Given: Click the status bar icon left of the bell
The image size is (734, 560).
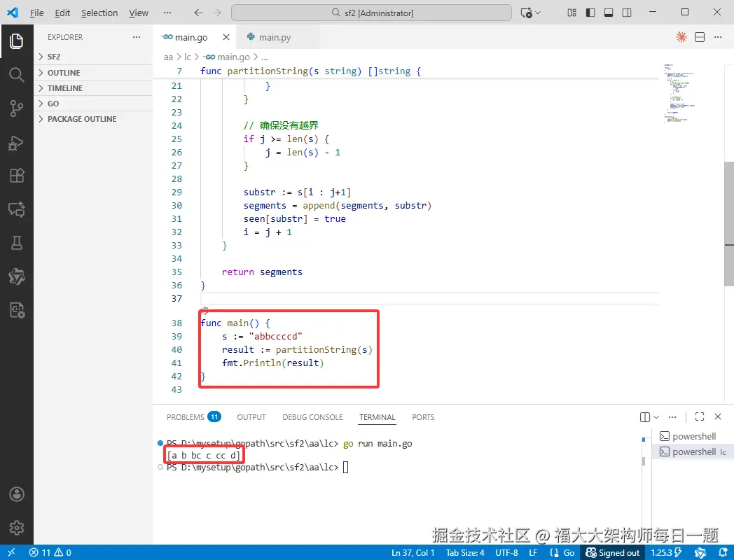Looking at the screenshot, I should (700, 552).
